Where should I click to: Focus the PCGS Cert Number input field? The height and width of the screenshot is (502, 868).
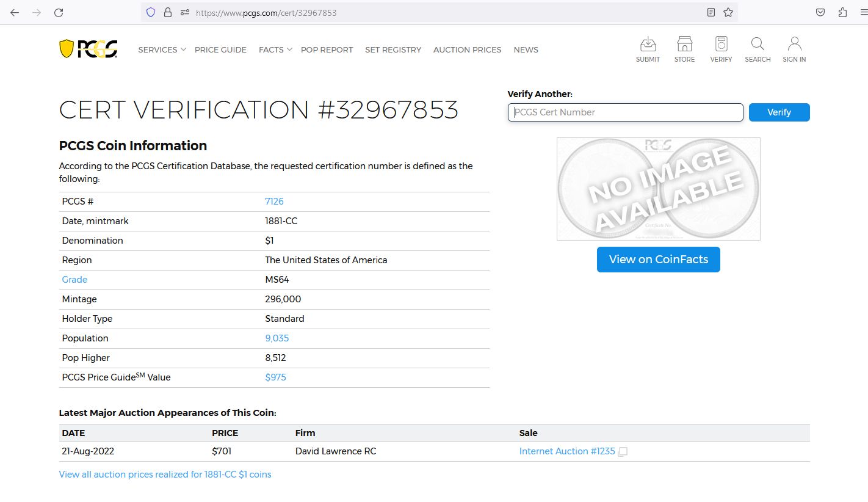pyautogui.click(x=625, y=112)
